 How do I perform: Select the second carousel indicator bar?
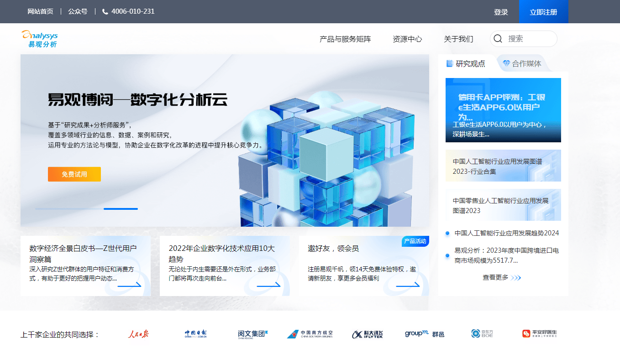tap(121, 209)
